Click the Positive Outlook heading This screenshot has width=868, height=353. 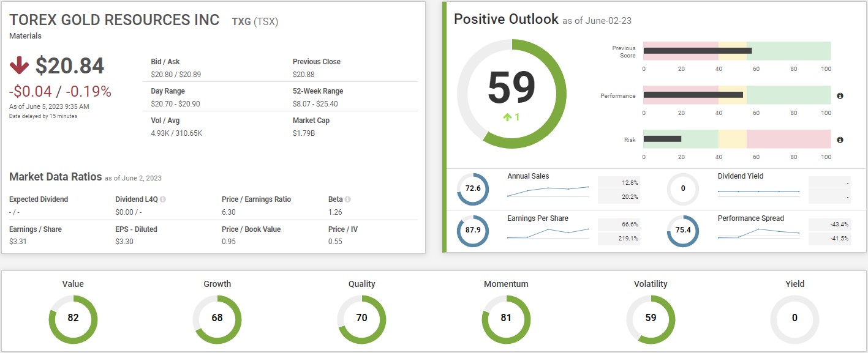(x=506, y=19)
